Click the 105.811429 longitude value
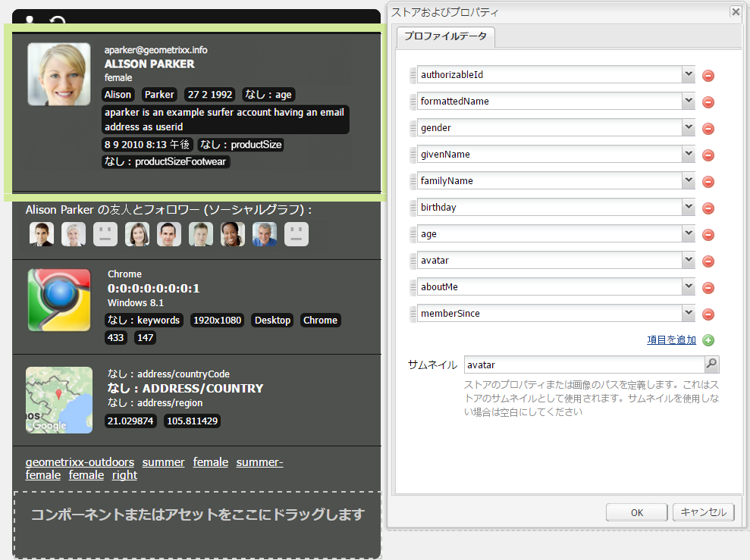 (x=193, y=421)
